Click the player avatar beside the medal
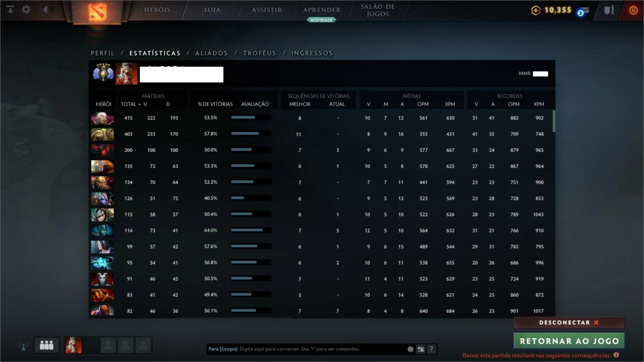 click(126, 74)
